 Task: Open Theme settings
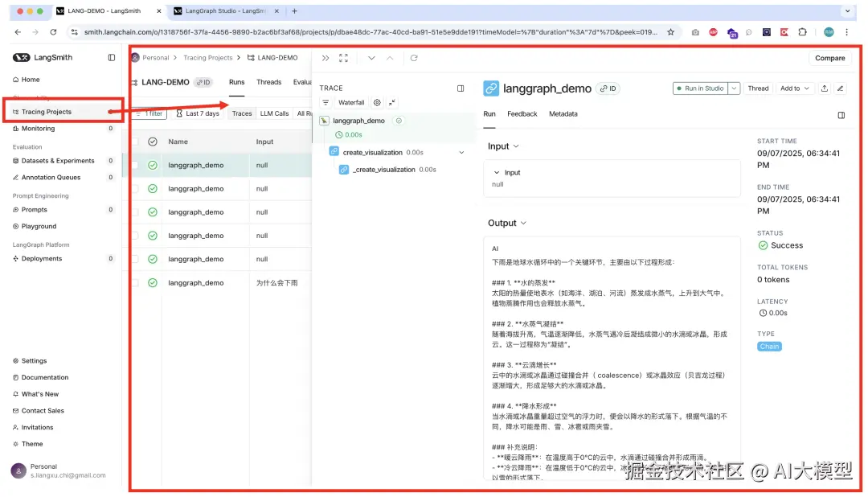pos(31,444)
